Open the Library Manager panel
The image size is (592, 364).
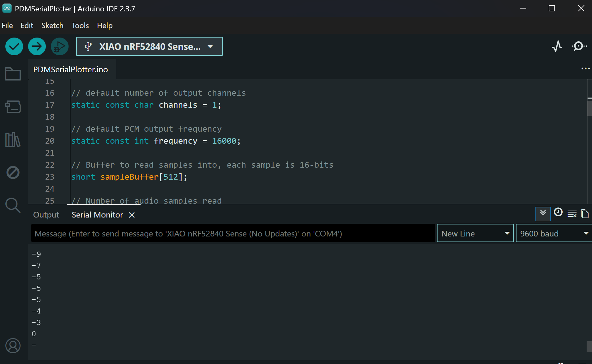pos(13,140)
